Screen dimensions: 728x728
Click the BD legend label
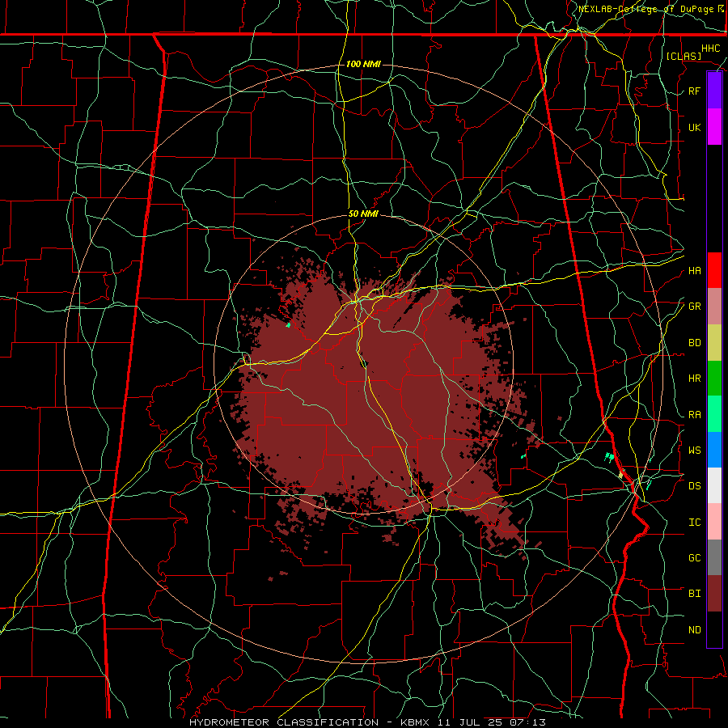point(694,343)
